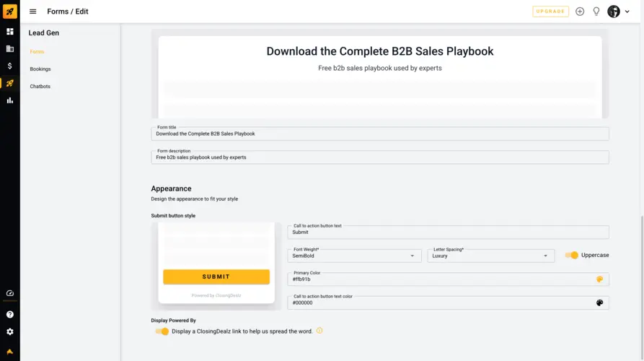Click the yellow SUBMIT preview button
This screenshot has height=361, width=644.
216,277
